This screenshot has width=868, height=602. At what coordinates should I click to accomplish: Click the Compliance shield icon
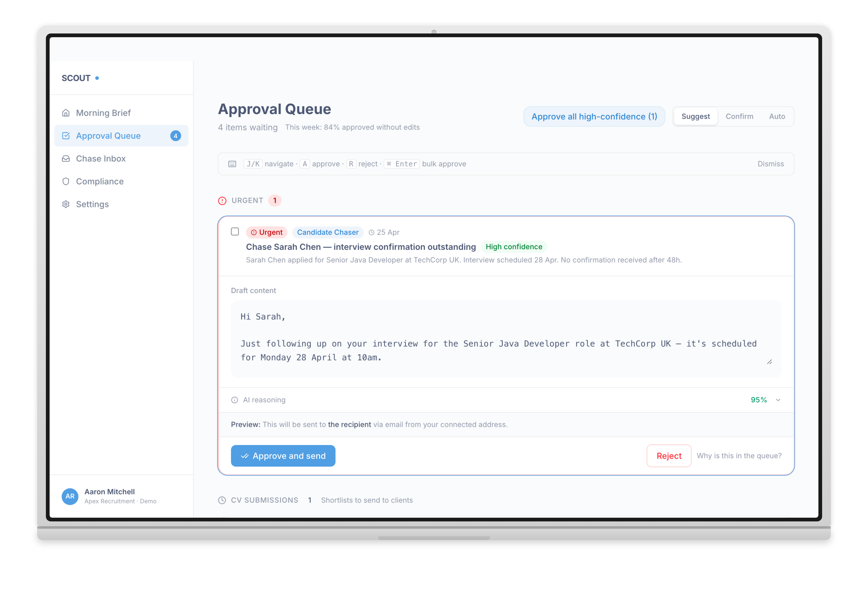coord(66,181)
